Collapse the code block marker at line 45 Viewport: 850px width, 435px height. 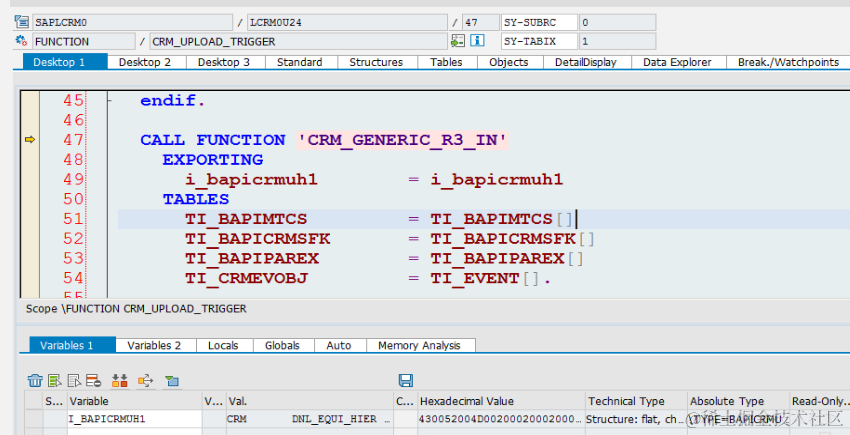tap(110, 100)
